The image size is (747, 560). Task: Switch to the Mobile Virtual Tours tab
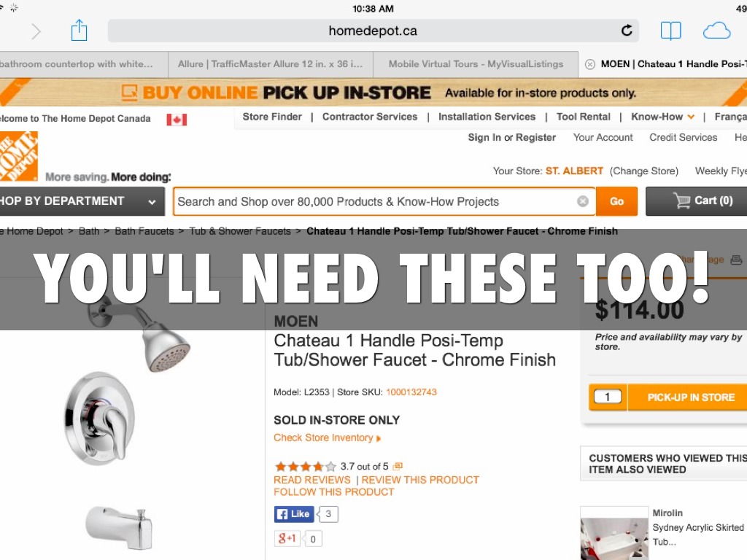[476, 64]
